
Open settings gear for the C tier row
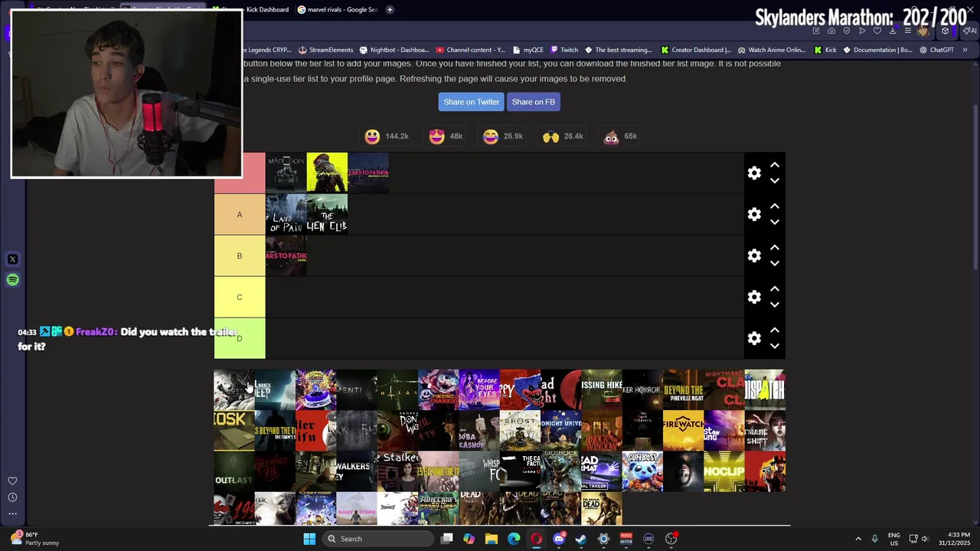(754, 297)
